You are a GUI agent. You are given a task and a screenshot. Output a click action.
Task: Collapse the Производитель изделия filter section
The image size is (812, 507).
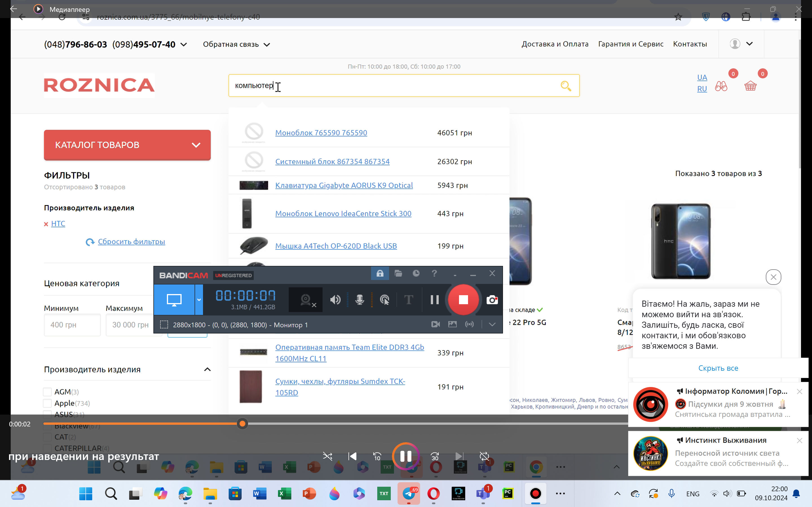[207, 369]
